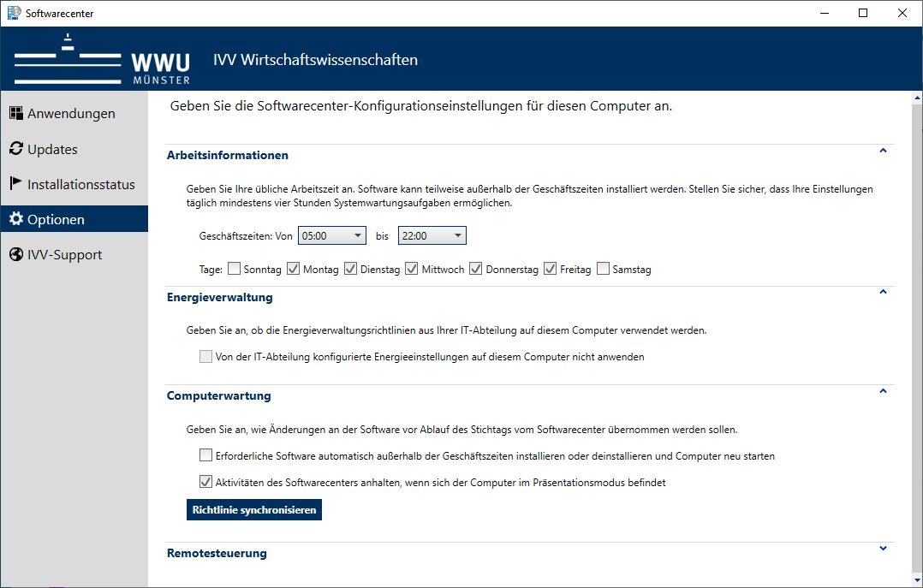Image resolution: width=923 pixels, height=588 pixels.
Task: Minimize the Softwarecenter window
Action: coord(824,13)
